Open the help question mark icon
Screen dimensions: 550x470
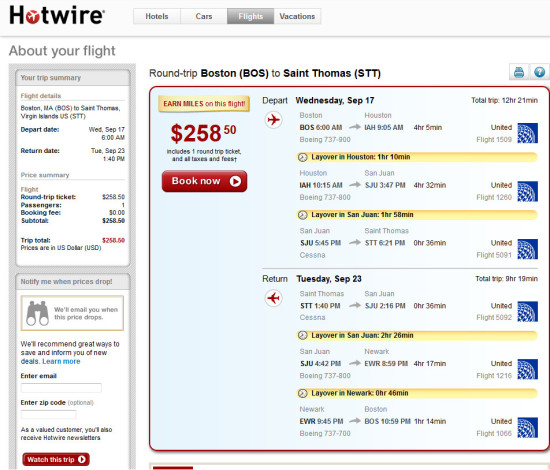[x=539, y=72]
